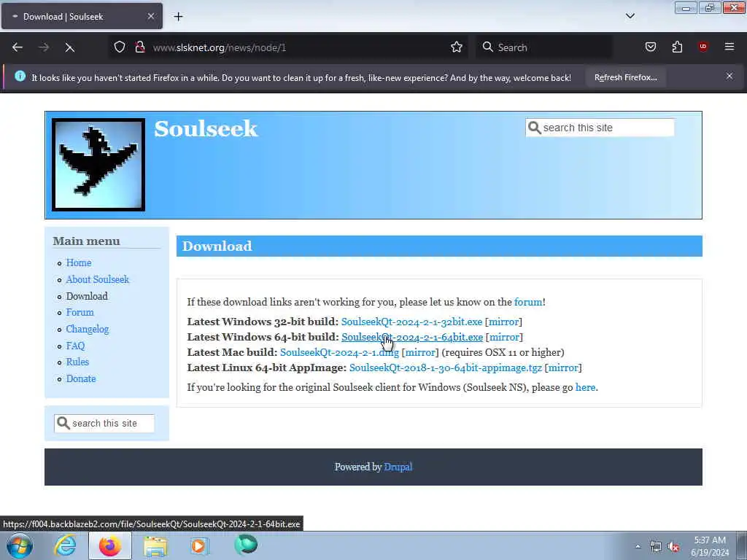This screenshot has width=747, height=560.
Task: Open Home in the Main menu
Action: tap(79, 262)
